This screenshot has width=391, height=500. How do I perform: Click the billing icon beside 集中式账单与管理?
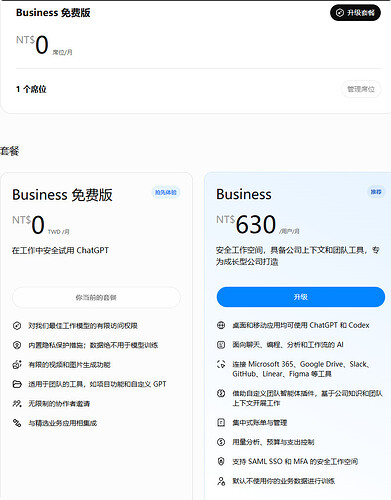pyautogui.click(x=221, y=423)
